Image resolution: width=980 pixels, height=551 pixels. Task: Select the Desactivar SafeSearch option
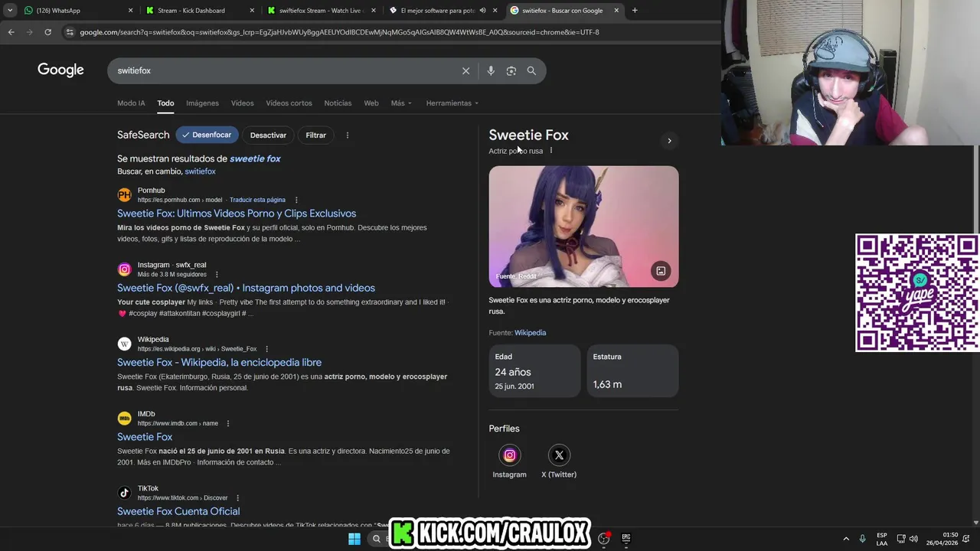[x=268, y=135]
